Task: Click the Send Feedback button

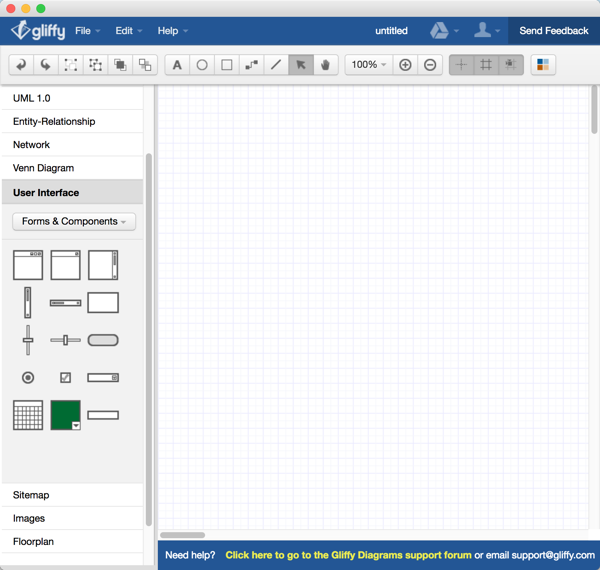Action: click(554, 31)
